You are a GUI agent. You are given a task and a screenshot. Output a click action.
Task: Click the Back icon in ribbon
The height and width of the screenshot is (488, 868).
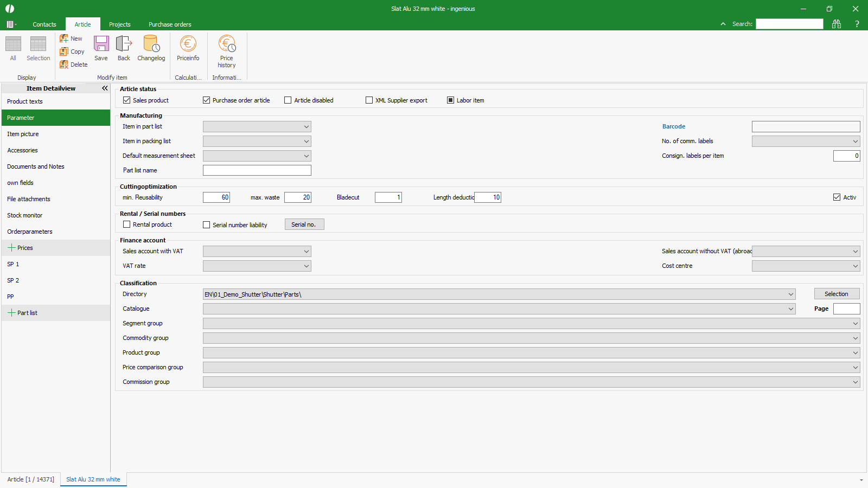coord(124,48)
